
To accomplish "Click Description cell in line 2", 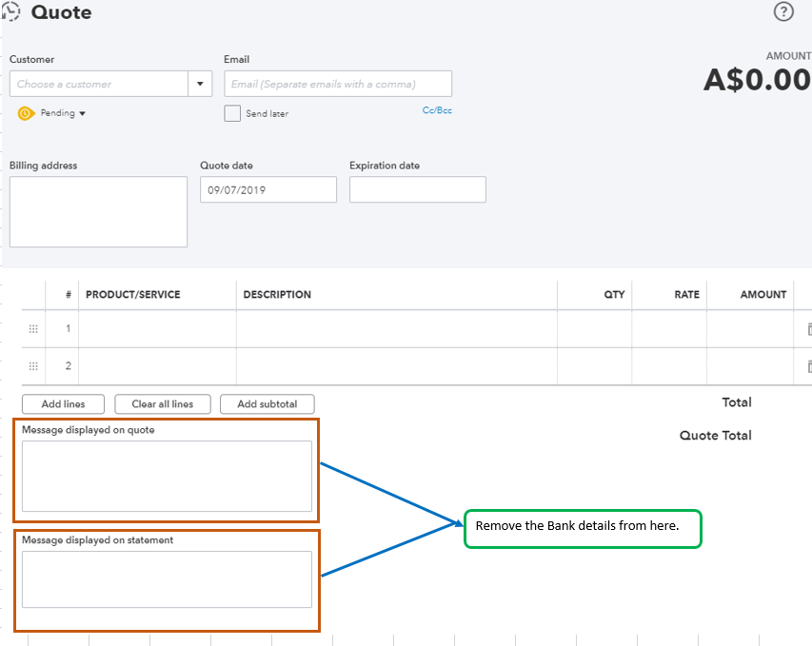I will tap(397, 366).
